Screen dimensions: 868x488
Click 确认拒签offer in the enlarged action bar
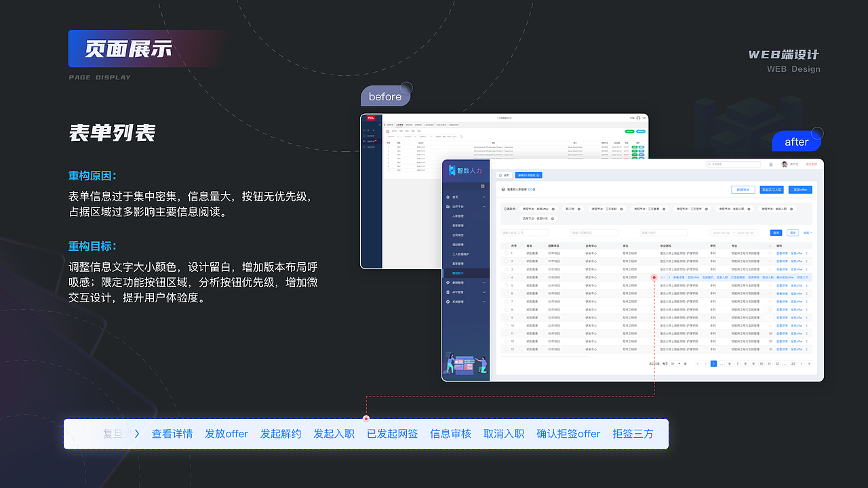click(568, 434)
